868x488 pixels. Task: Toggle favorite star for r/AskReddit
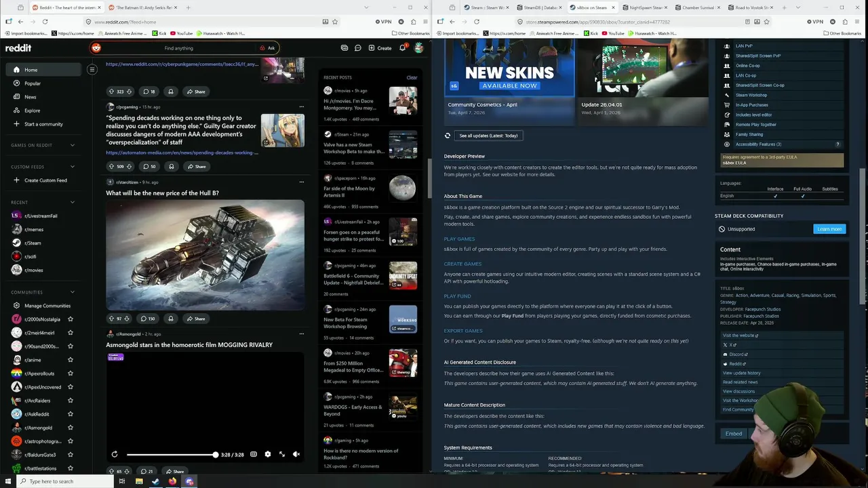click(x=71, y=414)
